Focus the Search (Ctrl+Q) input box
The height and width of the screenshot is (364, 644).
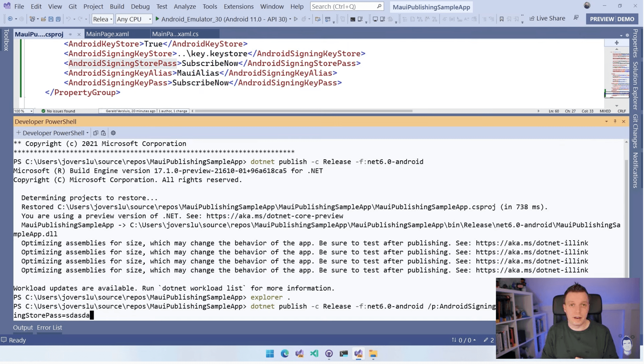[x=347, y=6]
